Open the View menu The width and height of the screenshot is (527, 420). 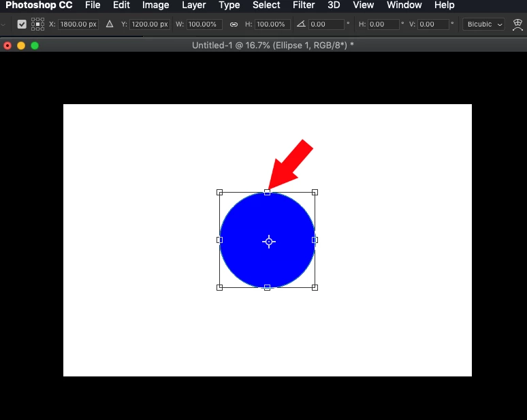click(x=364, y=5)
